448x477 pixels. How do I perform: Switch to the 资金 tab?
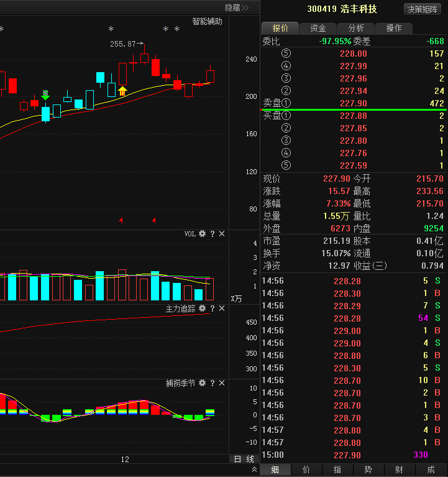click(318, 28)
